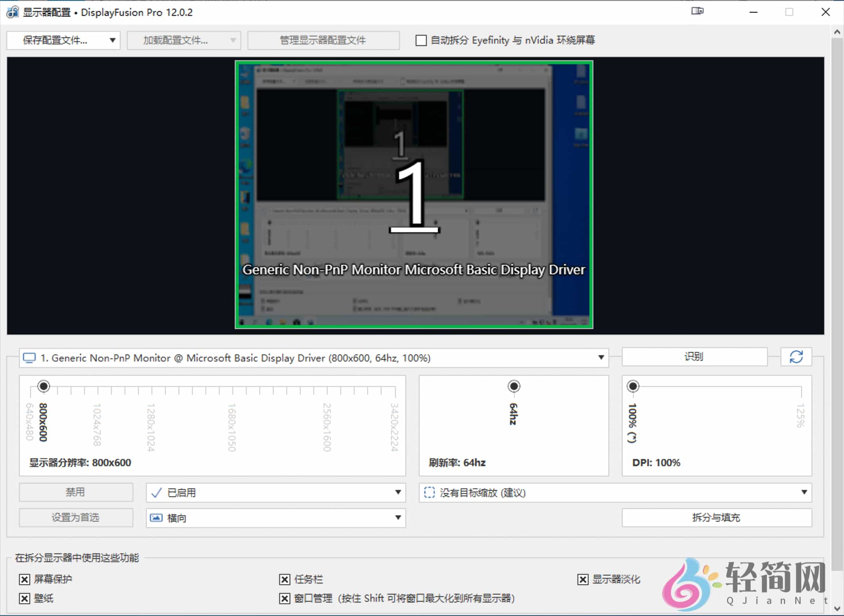Click the monitor profile icon beside minimize button
844x616 pixels.
tap(698, 11)
